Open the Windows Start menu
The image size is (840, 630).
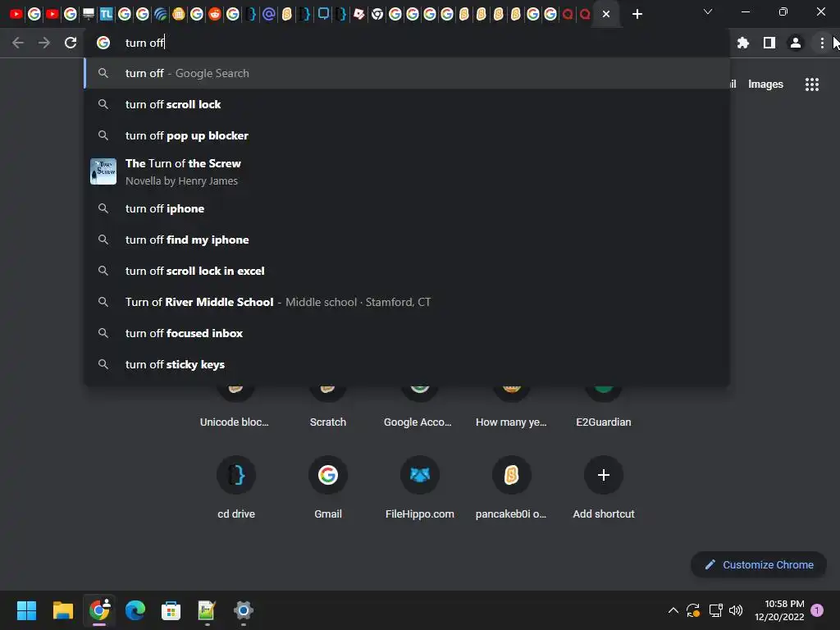(x=26, y=610)
